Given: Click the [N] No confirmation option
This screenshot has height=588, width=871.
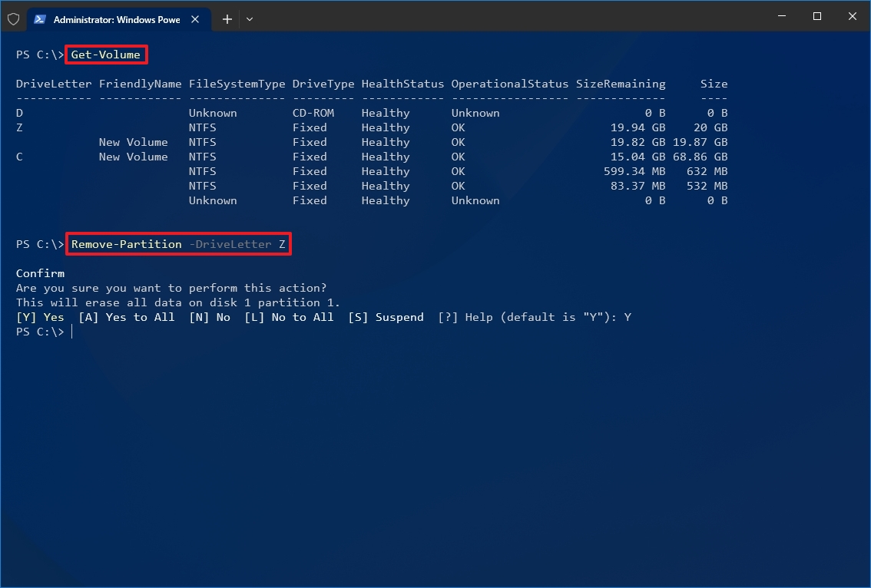Looking at the screenshot, I should 210,316.
